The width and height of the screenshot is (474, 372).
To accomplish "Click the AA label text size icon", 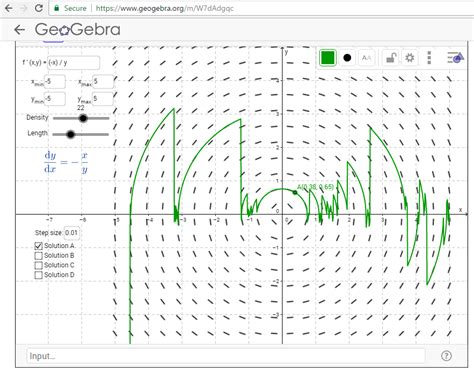I will (366, 58).
